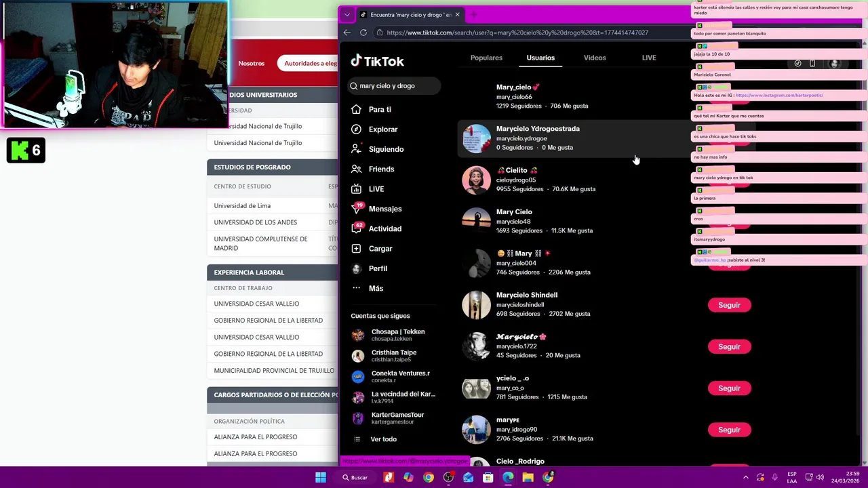Image resolution: width=868 pixels, height=488 pixels.
Task: Show hidden system tray icons
Action: click(746, 477)
